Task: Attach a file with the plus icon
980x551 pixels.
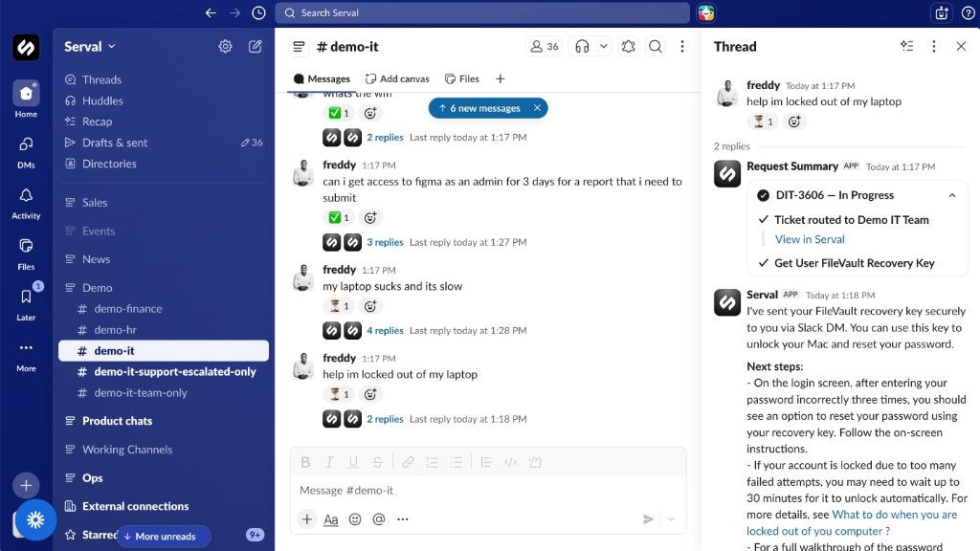Action: (306, 519)
